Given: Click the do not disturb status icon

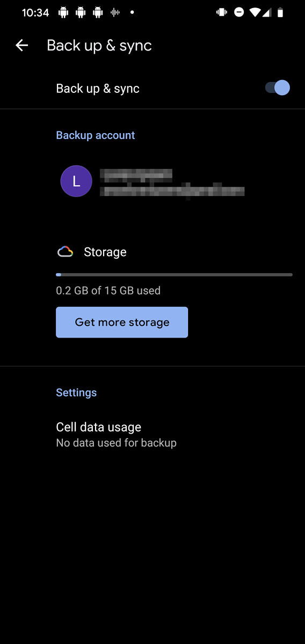Looking at the screenshot, I should [x=239, y=12].
